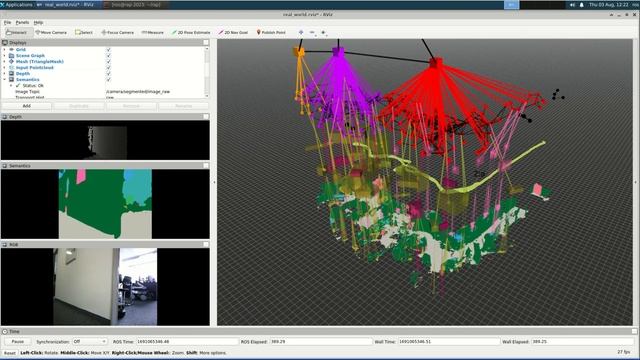
Task: Click the blue crosshair toolbar icon
Action: [x=301, y=32]
